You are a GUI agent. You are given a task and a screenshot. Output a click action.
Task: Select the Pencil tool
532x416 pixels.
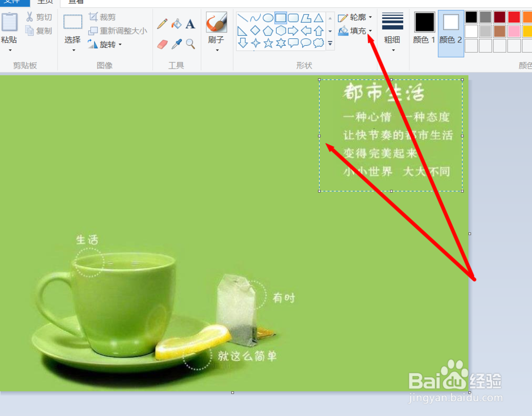point(162,24)
